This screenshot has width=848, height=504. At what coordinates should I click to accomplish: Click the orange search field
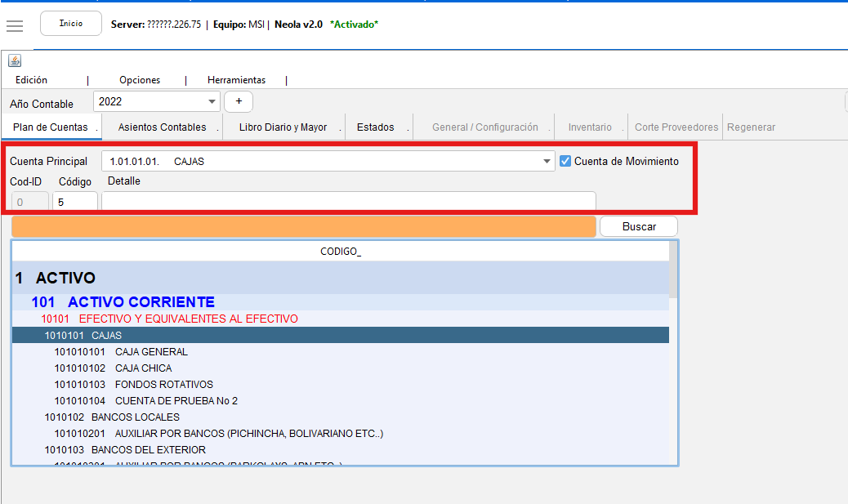pos(303,226)
